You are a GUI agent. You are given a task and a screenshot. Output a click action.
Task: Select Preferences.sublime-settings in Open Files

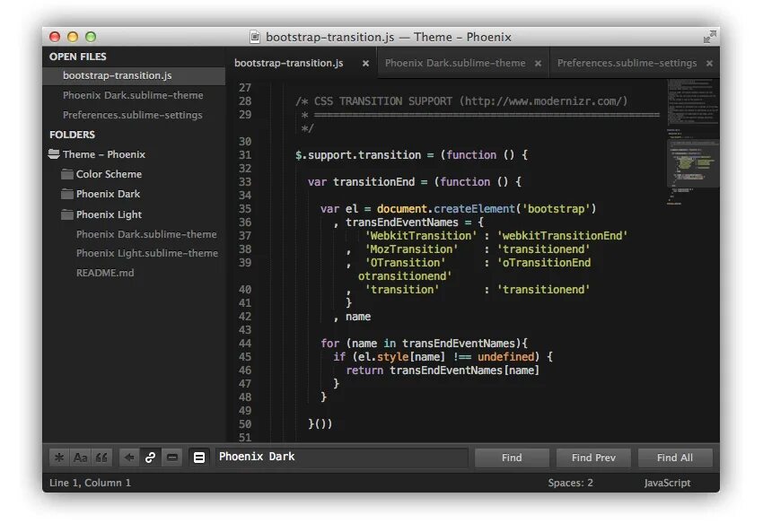click(134, 115)
